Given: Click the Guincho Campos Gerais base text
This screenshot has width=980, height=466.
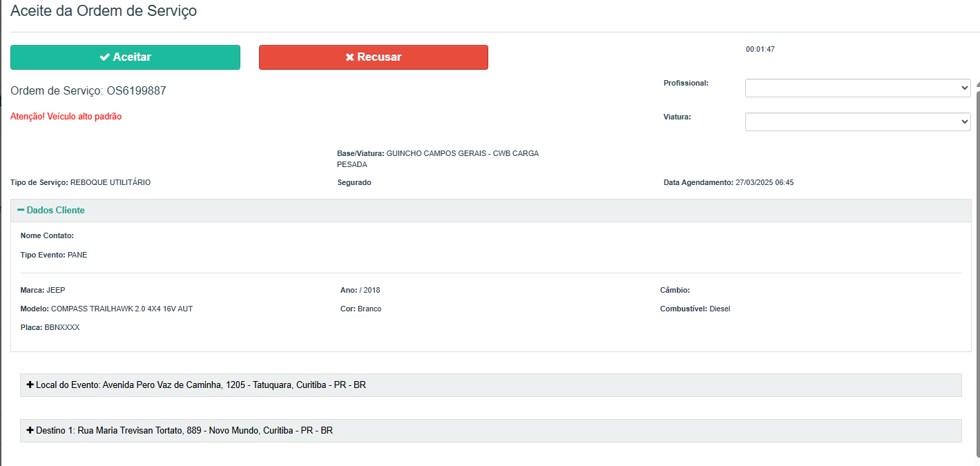Looking at the screenshot, I should (x=462, y=153).
